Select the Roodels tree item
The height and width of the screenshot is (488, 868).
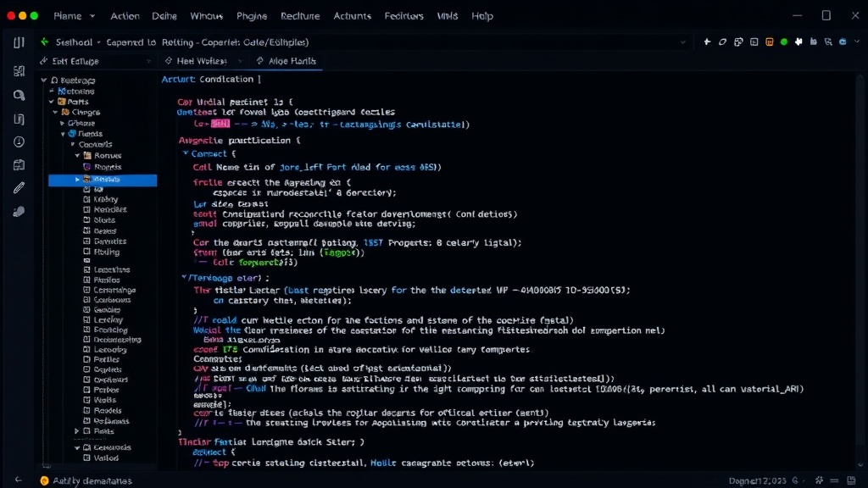(x=108, y=411)
